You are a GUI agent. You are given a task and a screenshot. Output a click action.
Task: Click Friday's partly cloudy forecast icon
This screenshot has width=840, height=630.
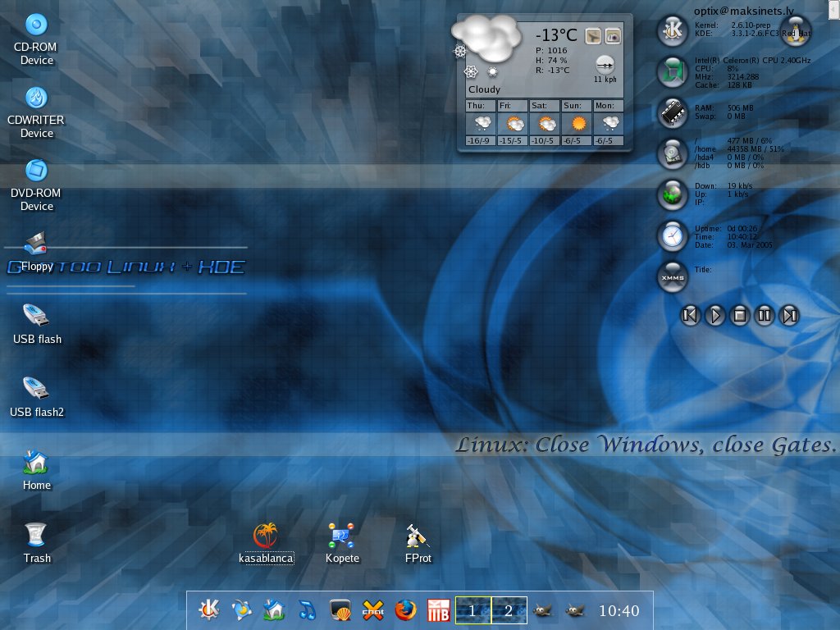pyautogui.click(x=514, y=124)
